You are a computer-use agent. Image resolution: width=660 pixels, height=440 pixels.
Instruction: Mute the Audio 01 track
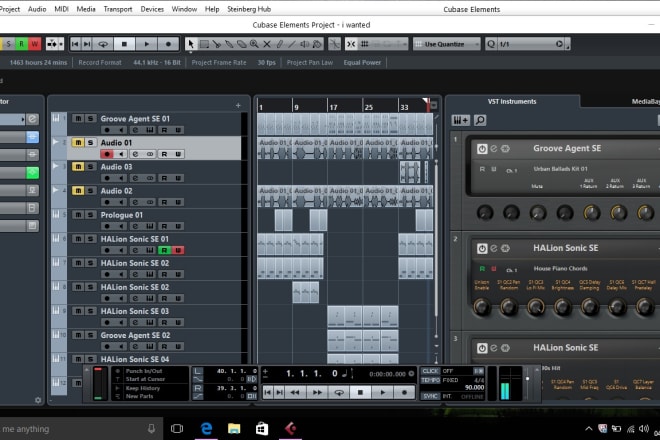click(x=78, y=143)
